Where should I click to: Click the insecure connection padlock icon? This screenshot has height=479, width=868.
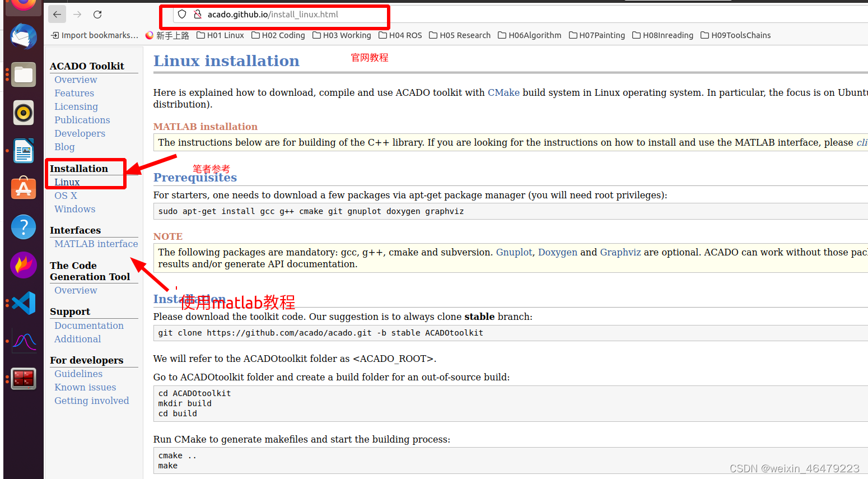click(x=198, y=15)
